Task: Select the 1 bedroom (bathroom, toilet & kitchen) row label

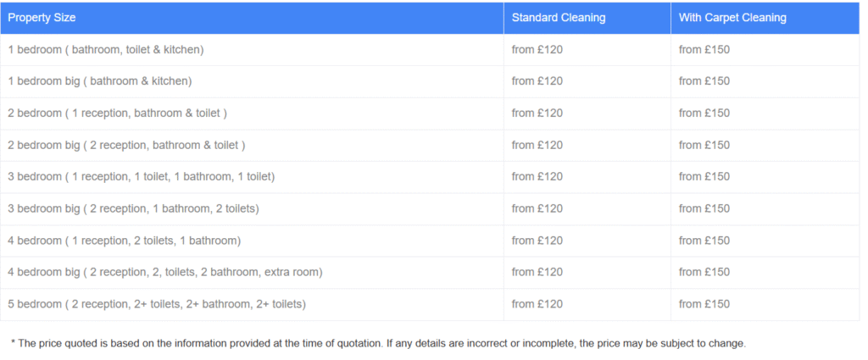Action: [x=106, y=50]
